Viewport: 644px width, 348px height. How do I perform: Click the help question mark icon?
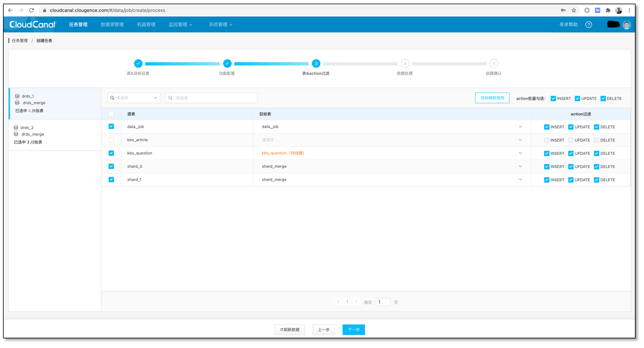[588, 25]
